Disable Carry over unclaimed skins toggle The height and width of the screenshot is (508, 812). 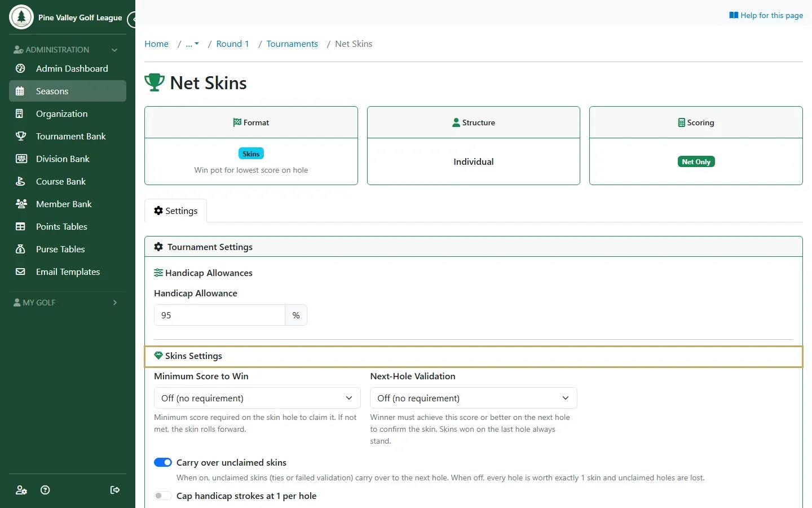coord(163,462)
